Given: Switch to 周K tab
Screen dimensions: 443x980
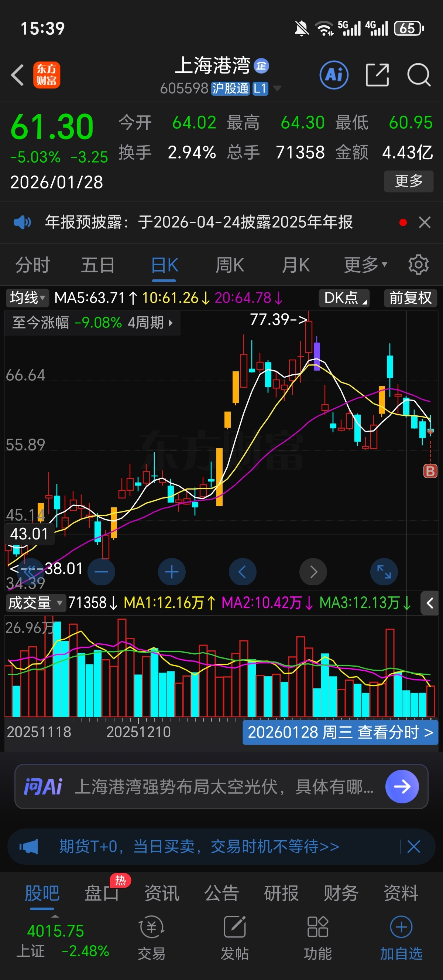Looking at the screenshot, I should tap(230, 265).
